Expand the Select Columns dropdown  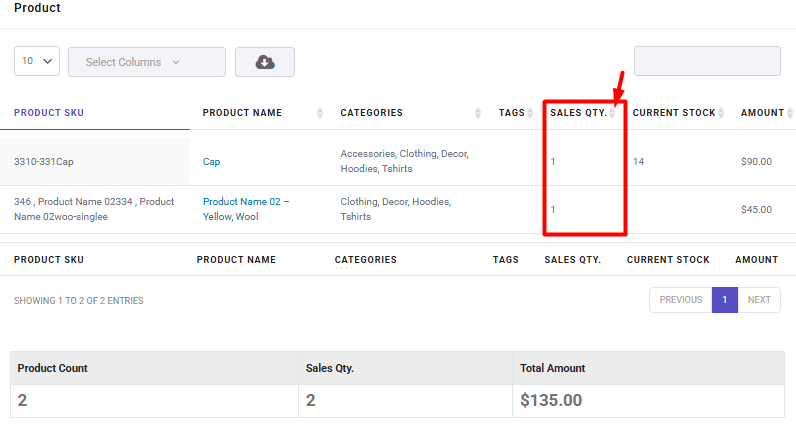(x=147, y=62)
